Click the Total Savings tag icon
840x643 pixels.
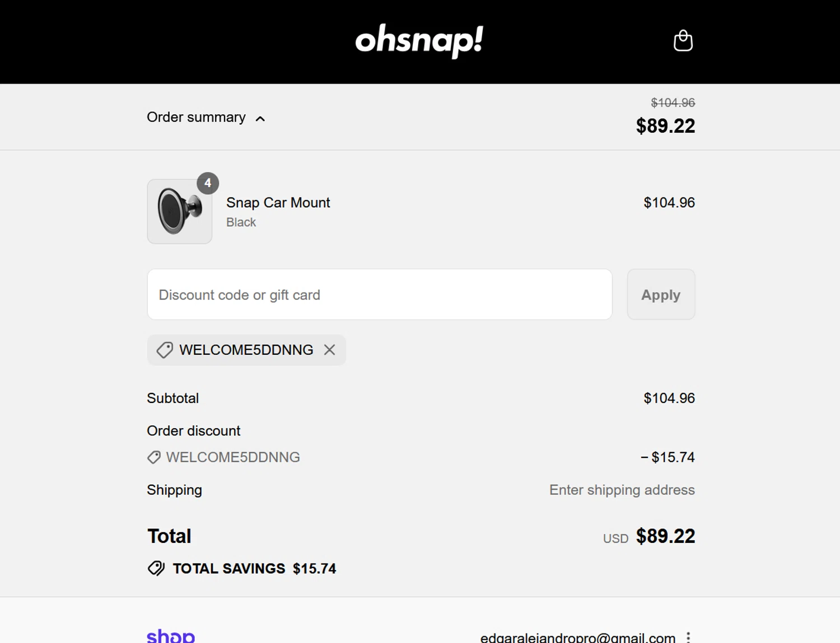tap(156, 569)
